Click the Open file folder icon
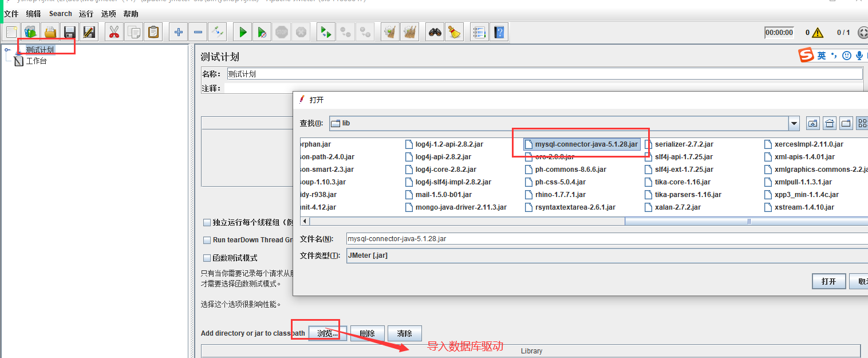868x358 pixels. tap(50, 32)
